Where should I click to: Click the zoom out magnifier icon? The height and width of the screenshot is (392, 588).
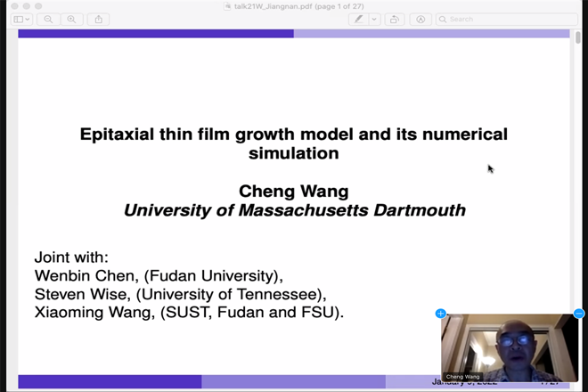48,19
